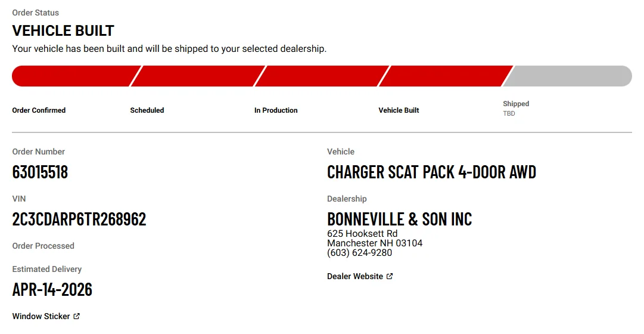Click the Bonneville & Son Inc dealership name
This screenshot has width=644, height=334.
399,219
